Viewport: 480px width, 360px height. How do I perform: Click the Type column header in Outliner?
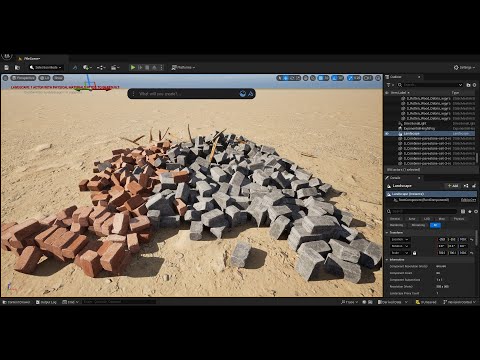point(455,93)
